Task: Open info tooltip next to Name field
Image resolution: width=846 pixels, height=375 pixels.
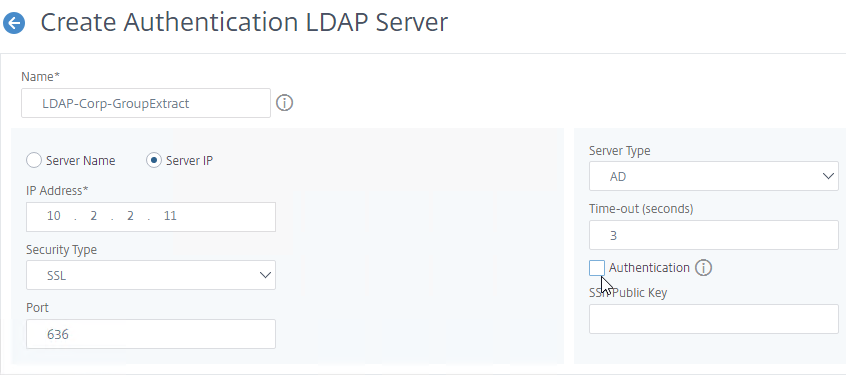Action: [284, 103]
